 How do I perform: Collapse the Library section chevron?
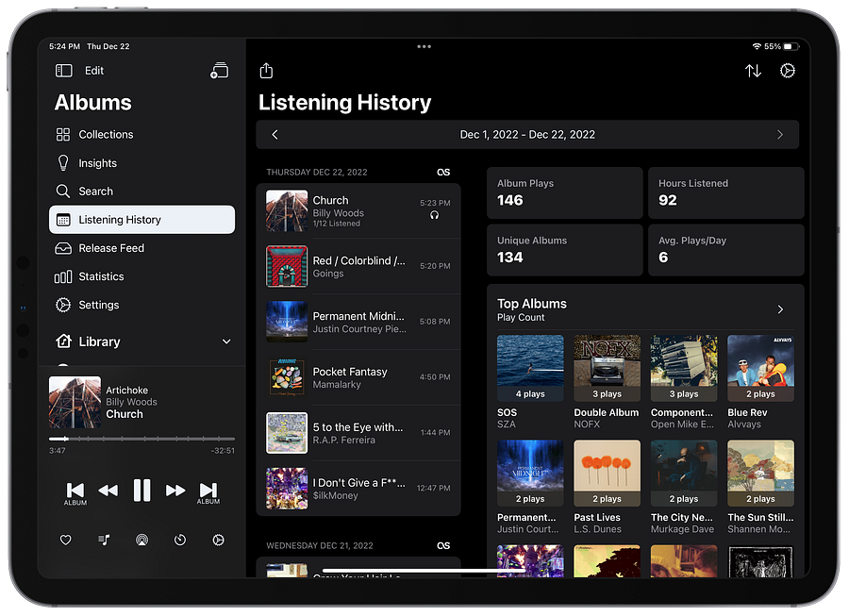click(x=226, y=341)
